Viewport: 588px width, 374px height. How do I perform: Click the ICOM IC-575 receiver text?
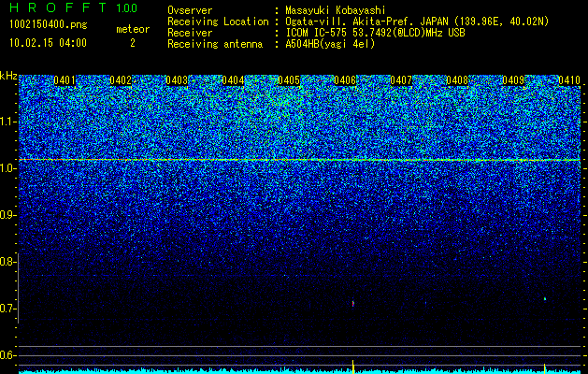point(375,33)
